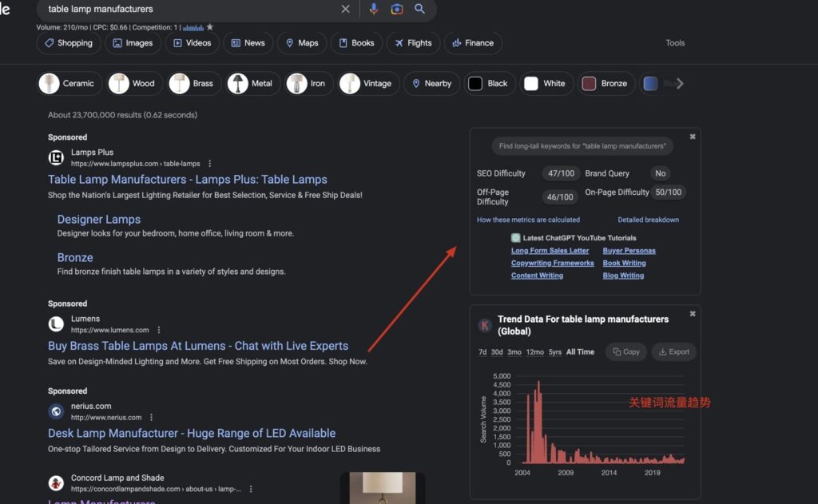This screenshot has width=818, height=504.
Task: Open Desk Lamp Manufacturer LED link
Action: (192, 434)
